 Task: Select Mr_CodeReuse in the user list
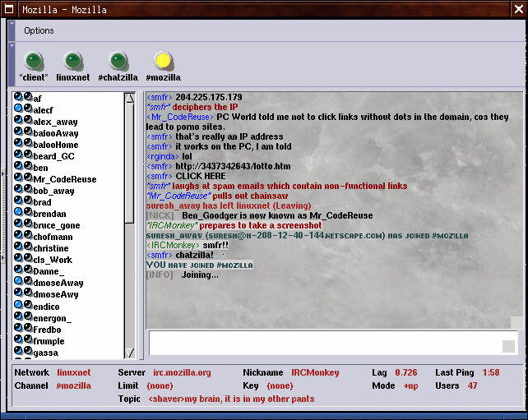pos(65,179)
